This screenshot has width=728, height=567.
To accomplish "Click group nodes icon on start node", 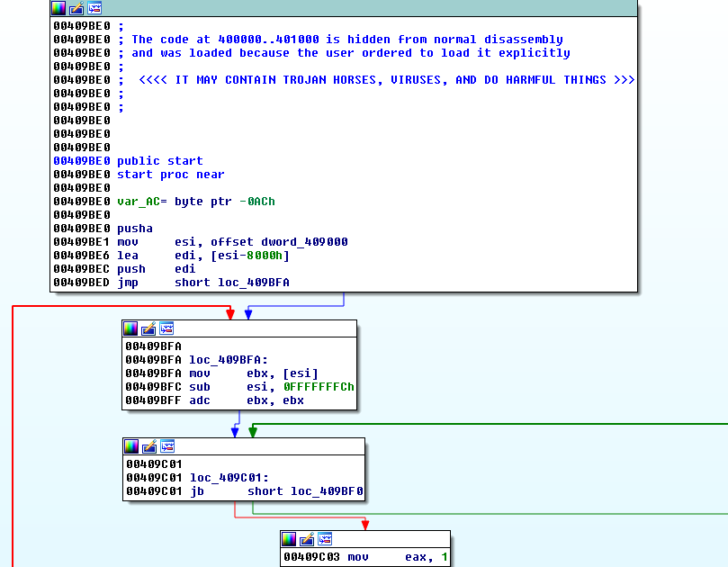I will (94, 8).
